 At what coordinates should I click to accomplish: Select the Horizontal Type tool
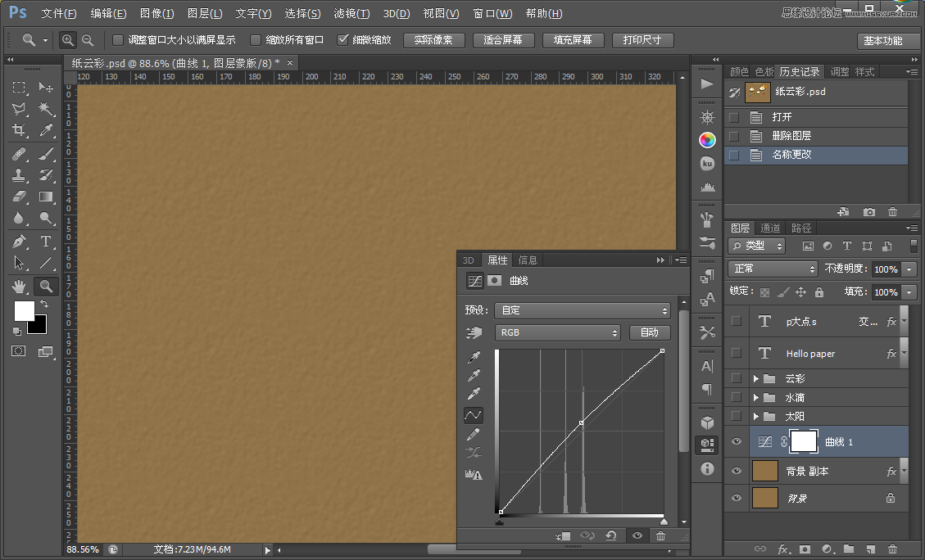46,241
